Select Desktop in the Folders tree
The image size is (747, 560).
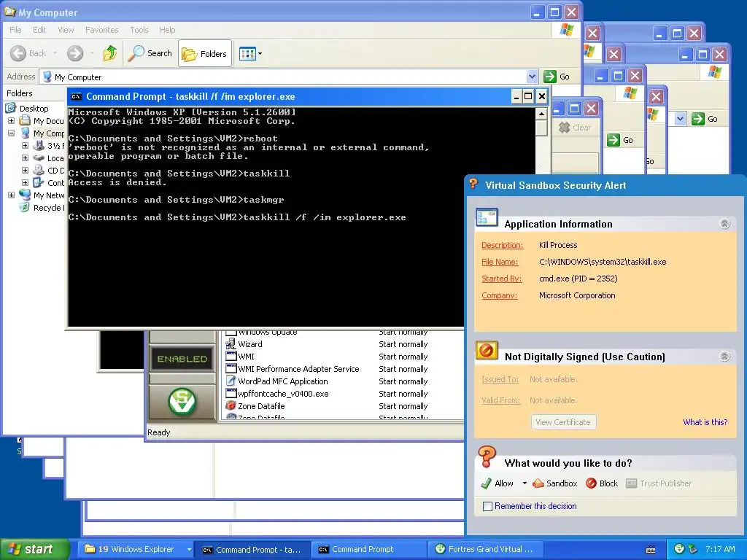click(34, 109)
